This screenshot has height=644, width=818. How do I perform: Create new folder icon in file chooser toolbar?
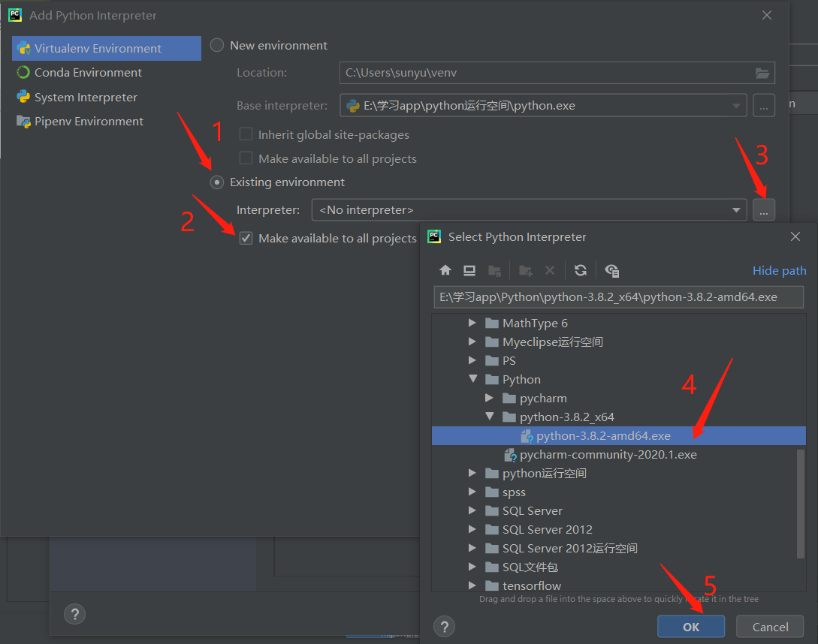tap(525, 270)
